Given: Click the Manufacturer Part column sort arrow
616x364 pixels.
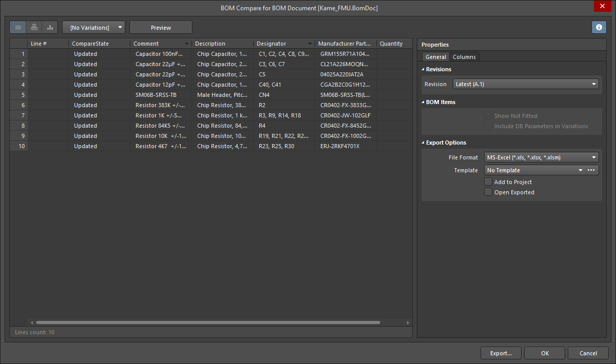Looking at the screenshot, I should [373, 43].
